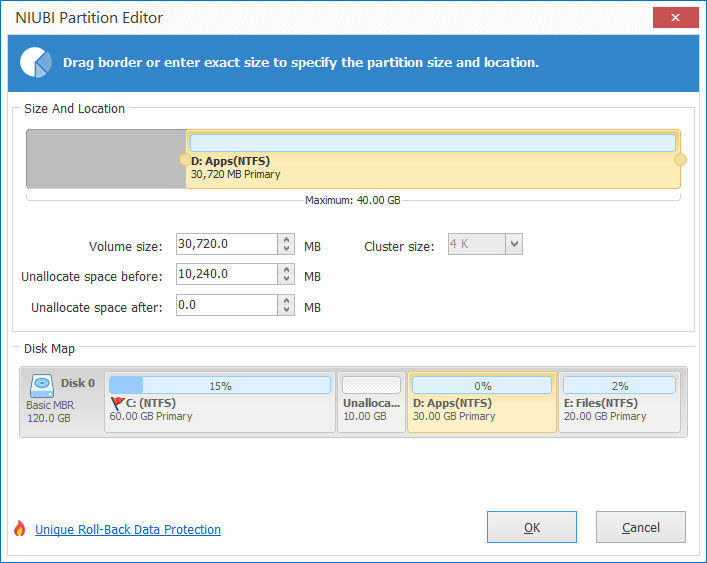Decrease Unallocate space after value
The width and height of the screenshot is (707, 563).
(286, 310)
